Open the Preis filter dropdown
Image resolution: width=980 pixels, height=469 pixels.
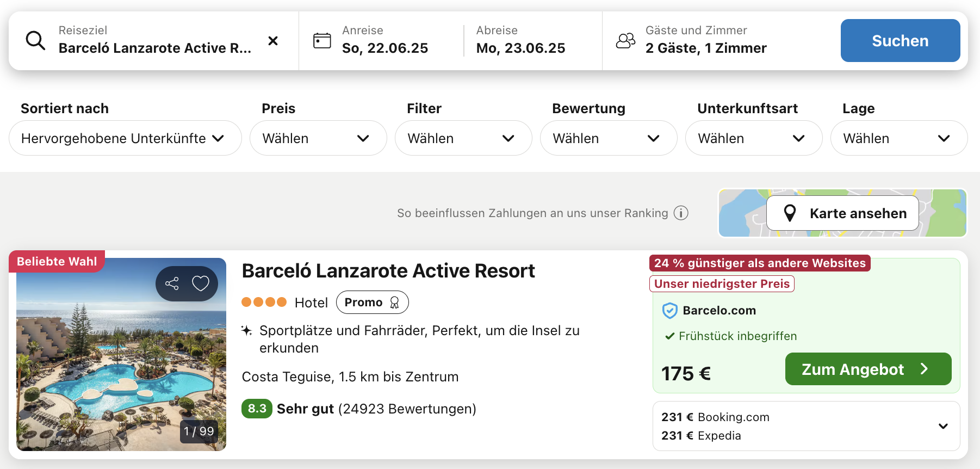(318, 138)
